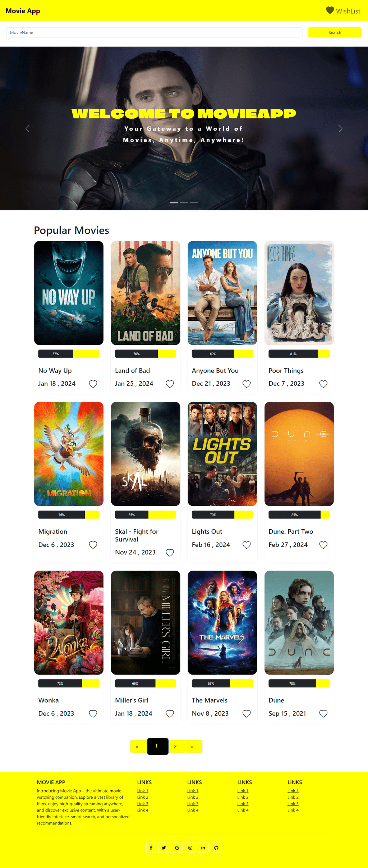Select page 1 in pagination
This screenshot has width=368, height=868.
point(157,746)
